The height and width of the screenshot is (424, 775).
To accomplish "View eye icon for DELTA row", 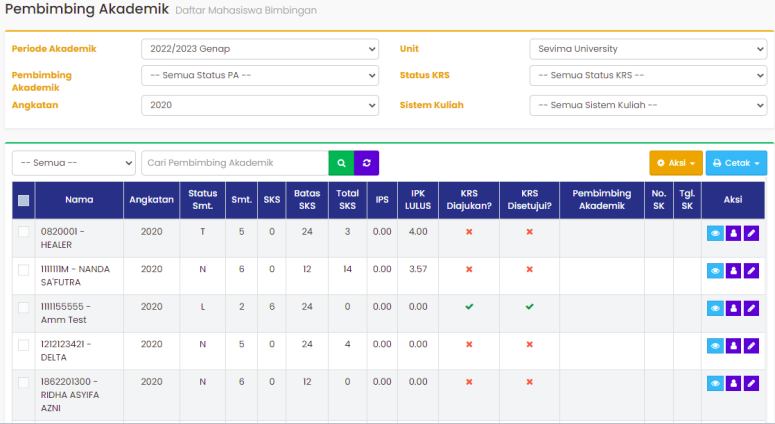I will pos(715,346).
